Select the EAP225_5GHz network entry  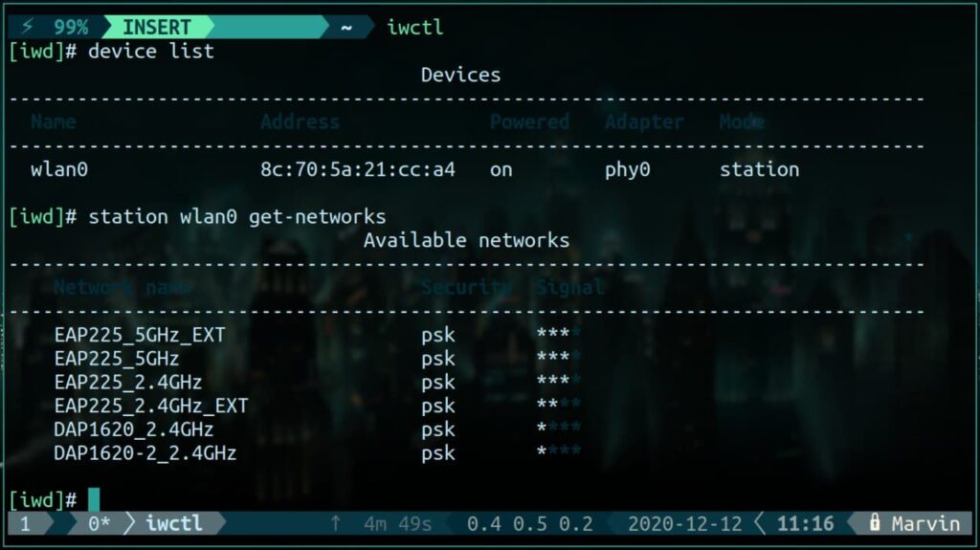(x=116, y=358)
